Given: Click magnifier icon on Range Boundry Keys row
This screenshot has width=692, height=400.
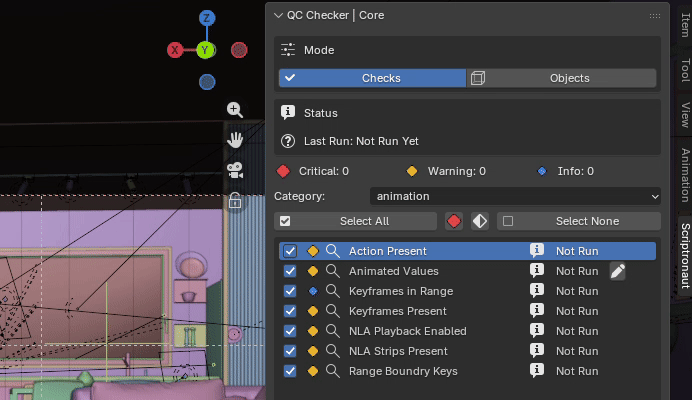Looking at the screenshot, I should tap(333, 371).
